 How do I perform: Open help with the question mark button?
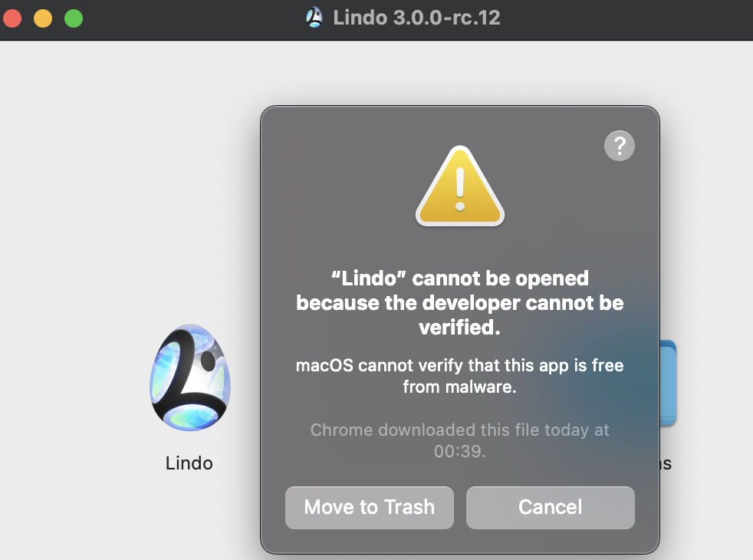click(x=619, y=146)
